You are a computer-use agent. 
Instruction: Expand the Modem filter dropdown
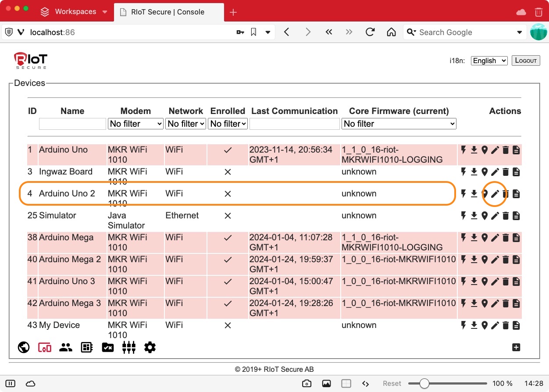[x=135, y=124]
